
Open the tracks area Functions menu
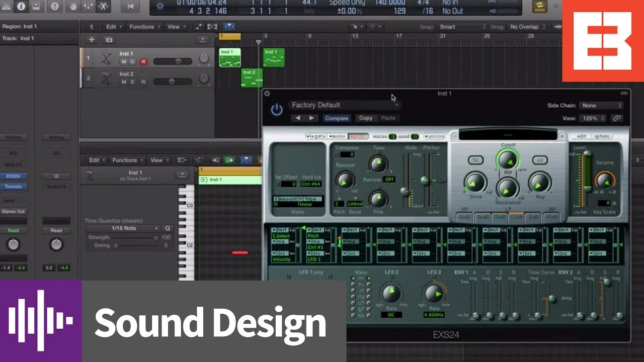click(144, 27)
